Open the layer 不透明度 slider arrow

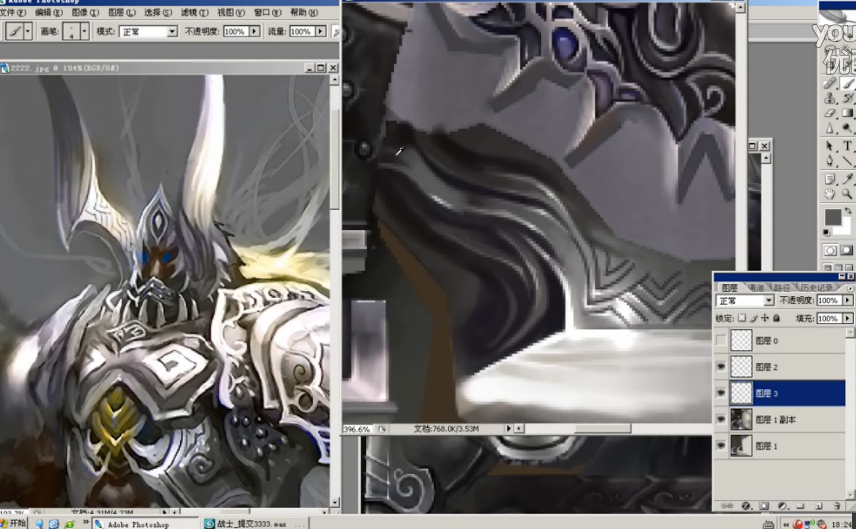tap(848, 300)
